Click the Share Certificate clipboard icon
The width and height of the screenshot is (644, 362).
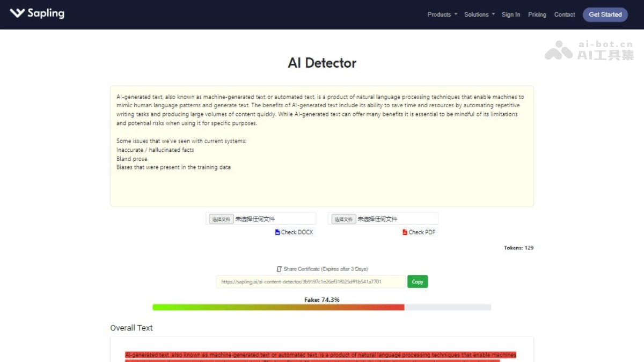279,269
